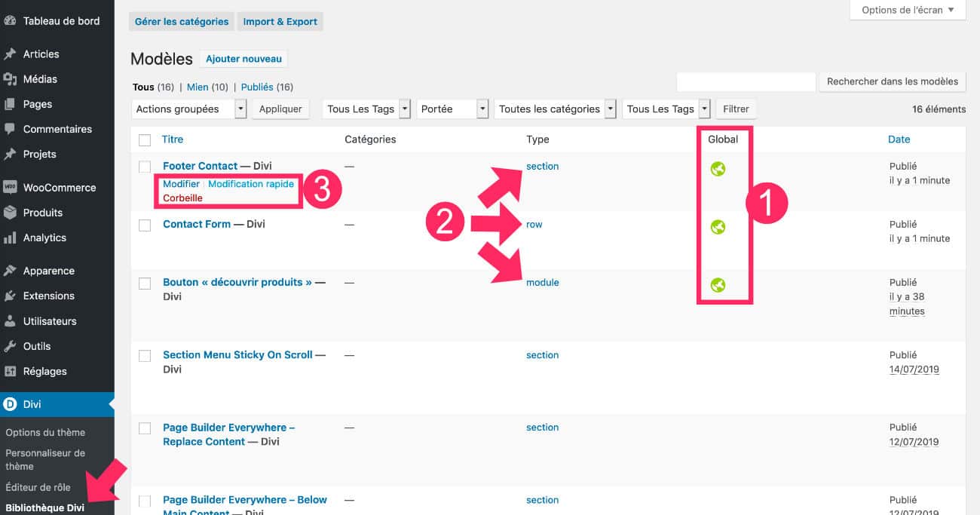Switch to the Gérer les catégories tab

pos(182,21)
